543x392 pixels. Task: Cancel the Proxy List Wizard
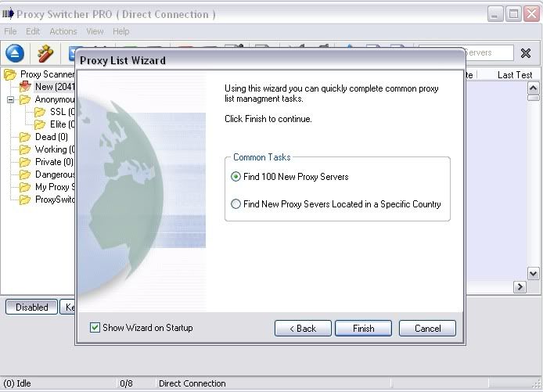[427, 328]
